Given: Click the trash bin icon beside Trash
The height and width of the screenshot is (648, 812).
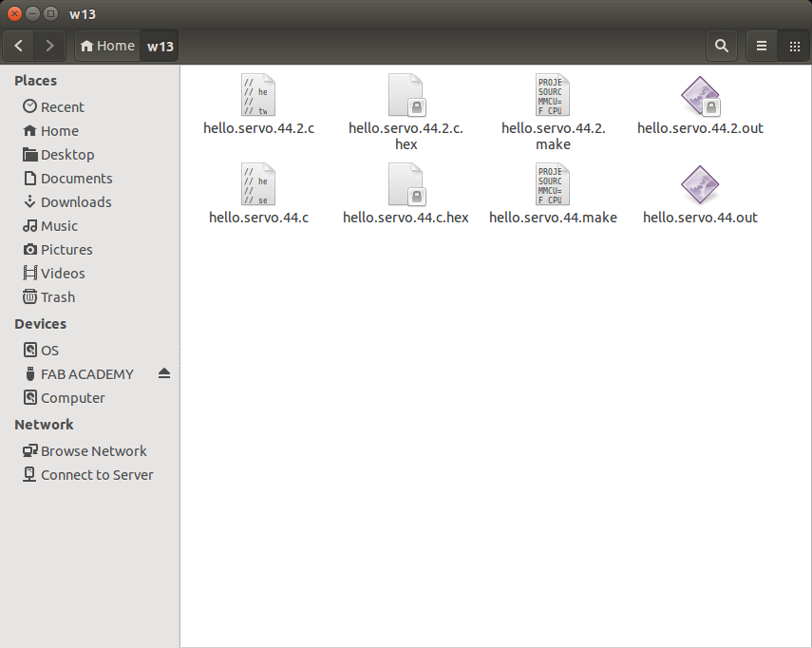Looking at the screenshot, I should tap(30, 296).
